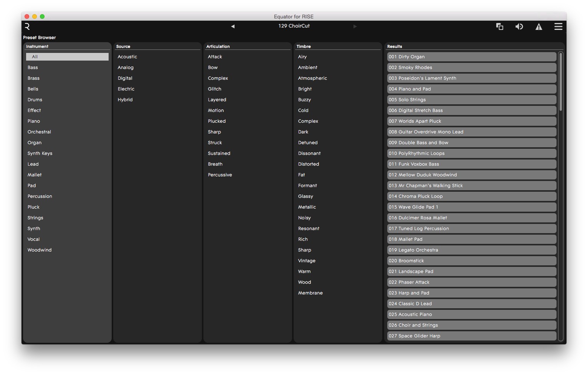Viewport: 588px width, 375px height.
Task: Load preset 012 Mellow Duduk Woodwind
Action: [x=471, y=175]
